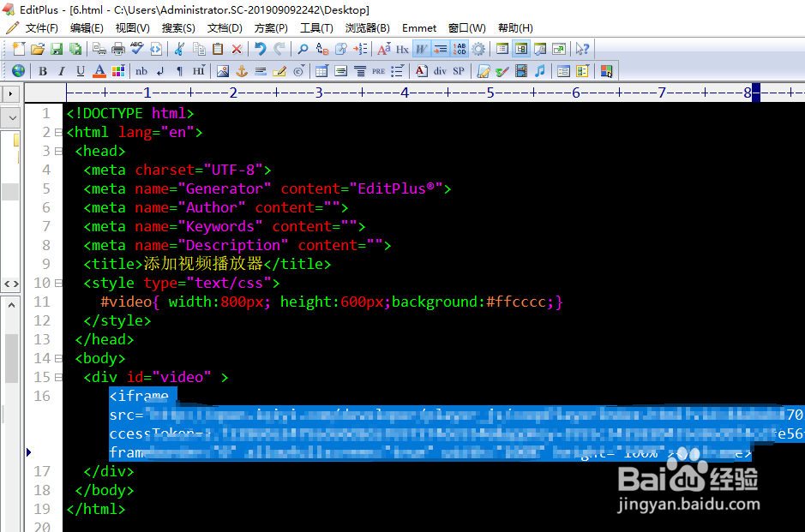The height and width of the screenshot is (532, 805).
Task: Collapse the head block at line 3
Action: click(x=58, y=152)
